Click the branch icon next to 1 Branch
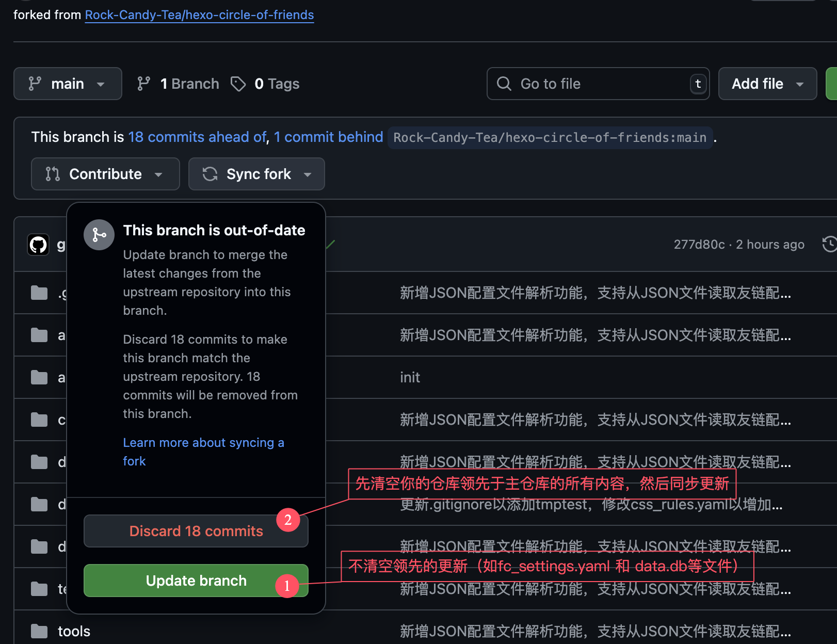Screen dimensions: 837x644 point(143,84)
